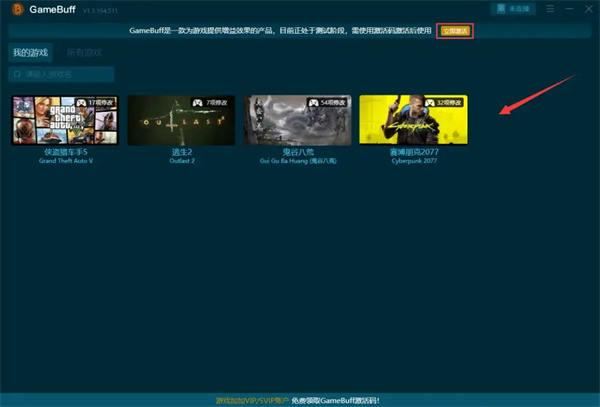Click the Grand Theft Auto V subtitle
600x407 pixels.
pyautogui.click(x=66, y=161)
